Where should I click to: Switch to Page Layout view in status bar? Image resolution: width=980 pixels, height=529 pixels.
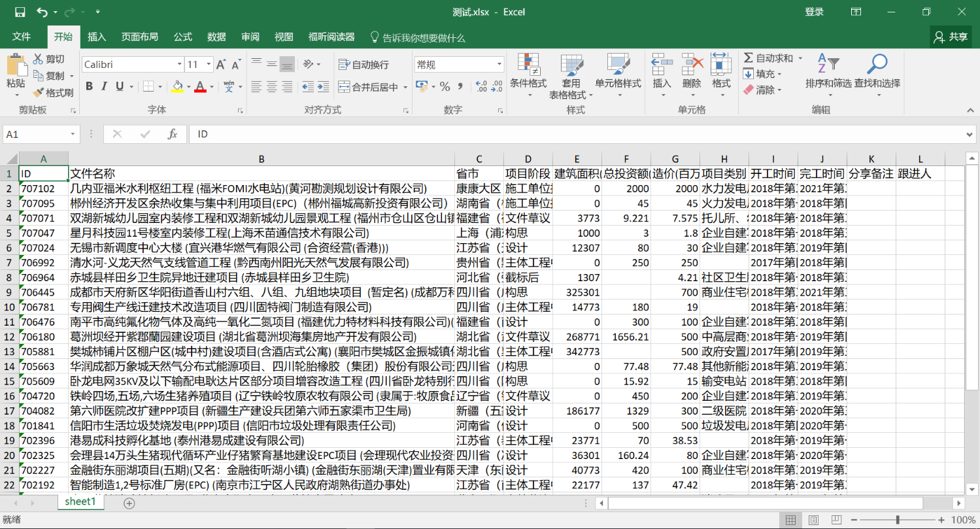pos(814,520)
